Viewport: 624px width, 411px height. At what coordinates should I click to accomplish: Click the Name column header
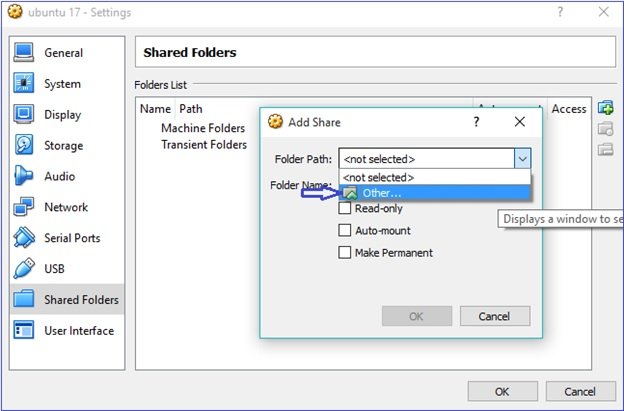coord(156,109)
